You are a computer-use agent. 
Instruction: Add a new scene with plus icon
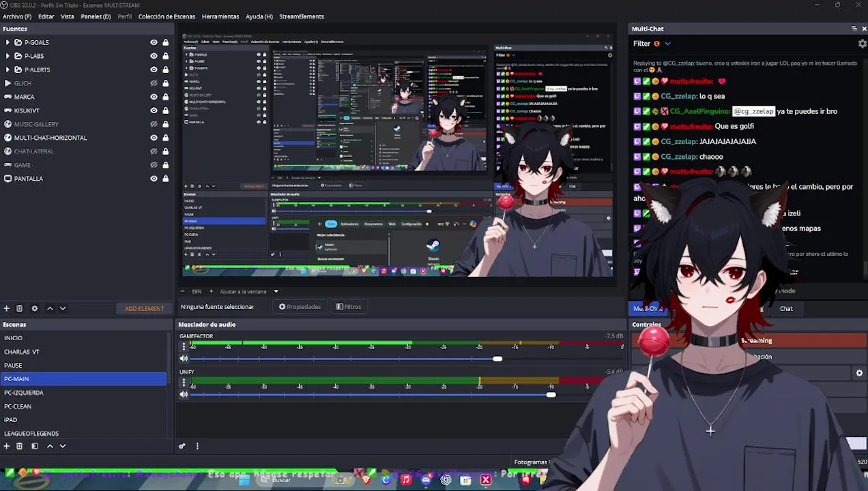pos(6,446)
